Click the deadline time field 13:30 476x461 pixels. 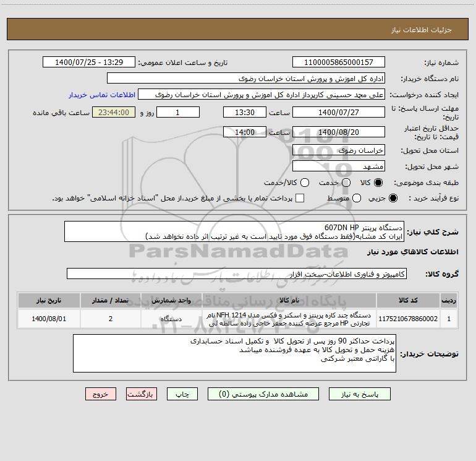point(245,112)
